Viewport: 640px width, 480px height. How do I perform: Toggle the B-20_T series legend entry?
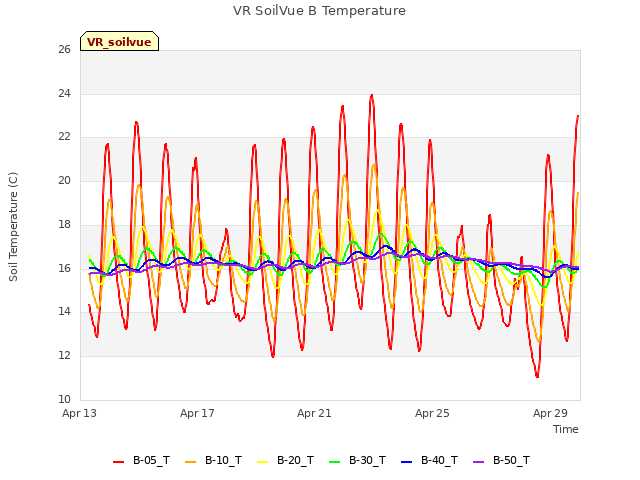tap(285, 461)
